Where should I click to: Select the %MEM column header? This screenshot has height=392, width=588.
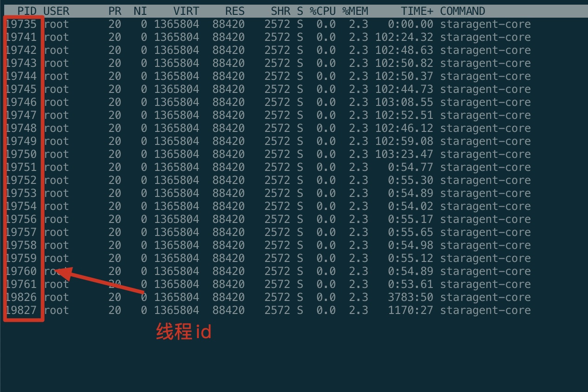[x=355, y=11]
